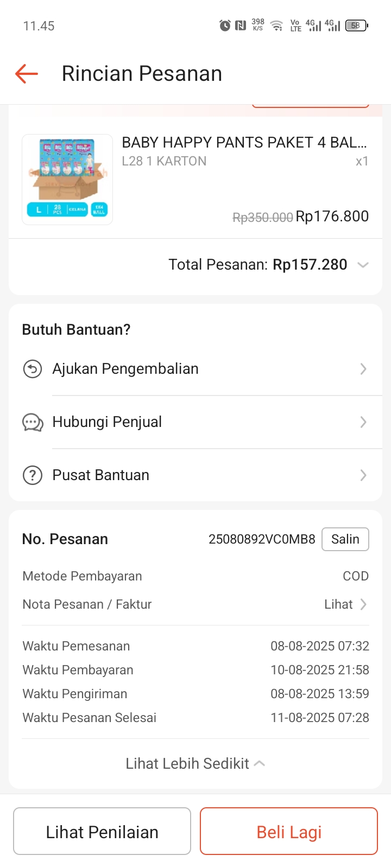The width and height of the screenshot is (391, 868).
Task: Tap the alarm icon in status bar
Action: point(225,25)
